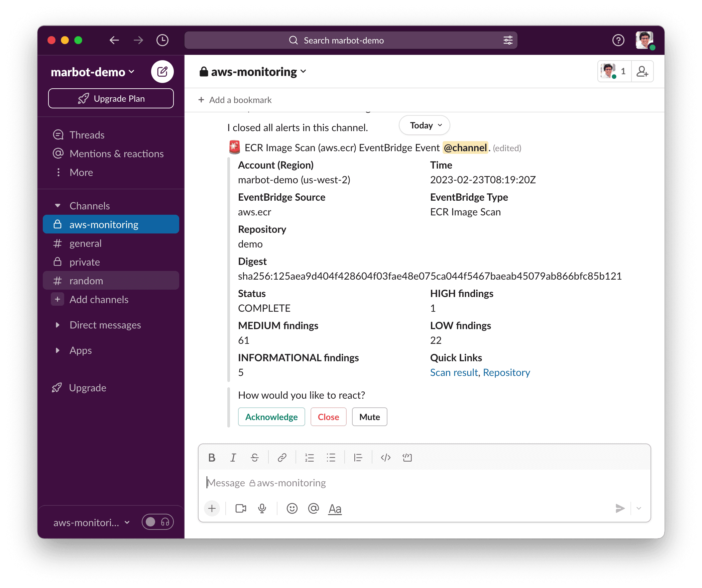
Task: Click the sha256 digest value
Action: (x=430, y=276)
